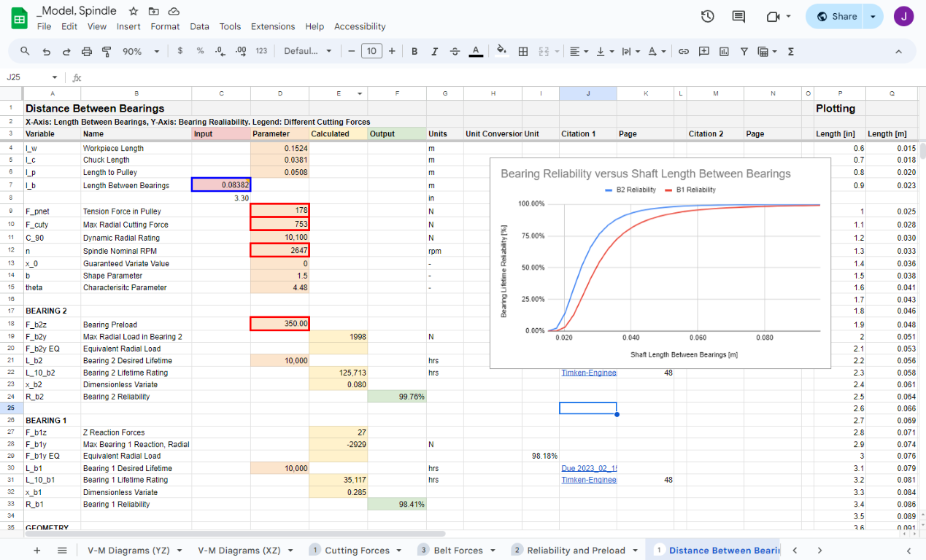The width and height of the screenshot is (926, 560).
Task: Expand the font family dropdown
Action: click(x=307, y=51)
